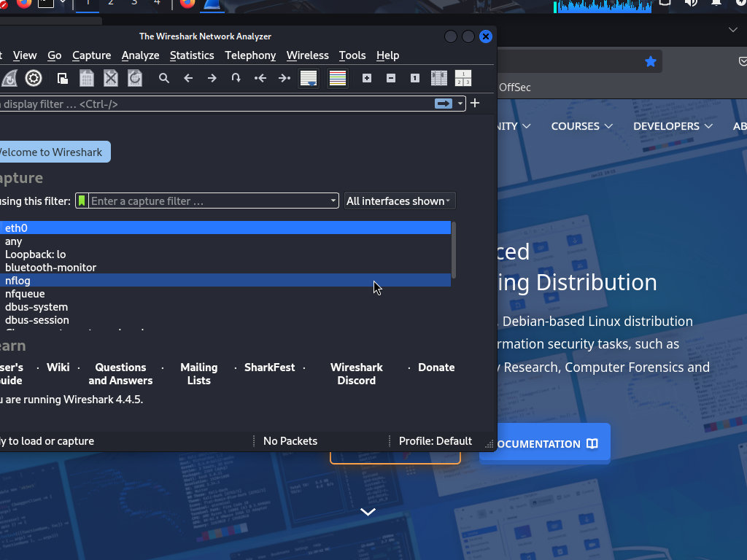Open the Help menu
The height and width of the screenshot is (560, 747).
coord(388,55)
